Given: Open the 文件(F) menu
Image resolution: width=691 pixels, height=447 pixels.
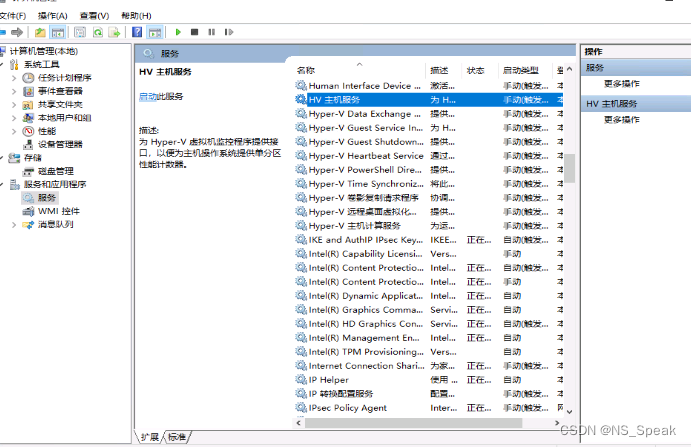Looking at the screenshot, I should click(x=13, y=16).
